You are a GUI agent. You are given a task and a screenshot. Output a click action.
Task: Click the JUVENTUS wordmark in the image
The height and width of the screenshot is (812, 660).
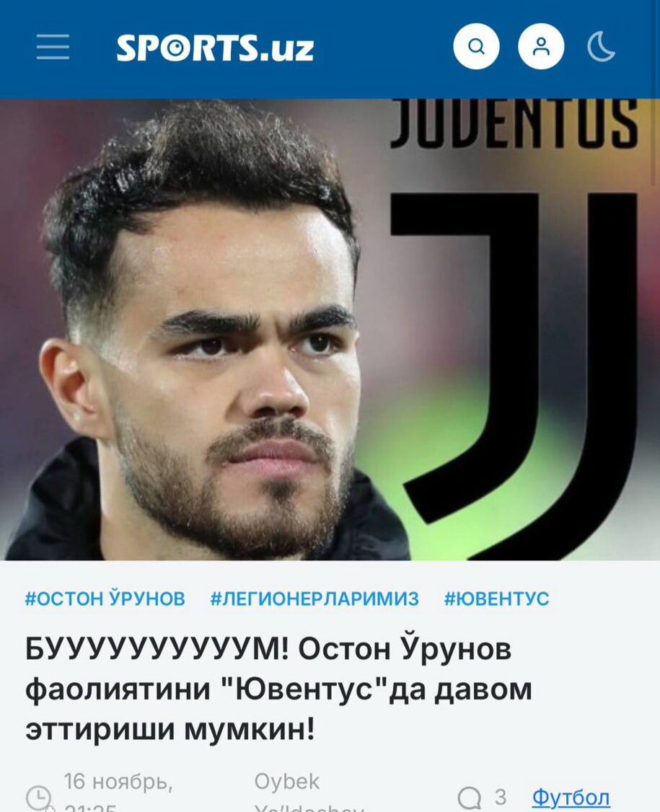pyautogui.click(x=513, y=123)
